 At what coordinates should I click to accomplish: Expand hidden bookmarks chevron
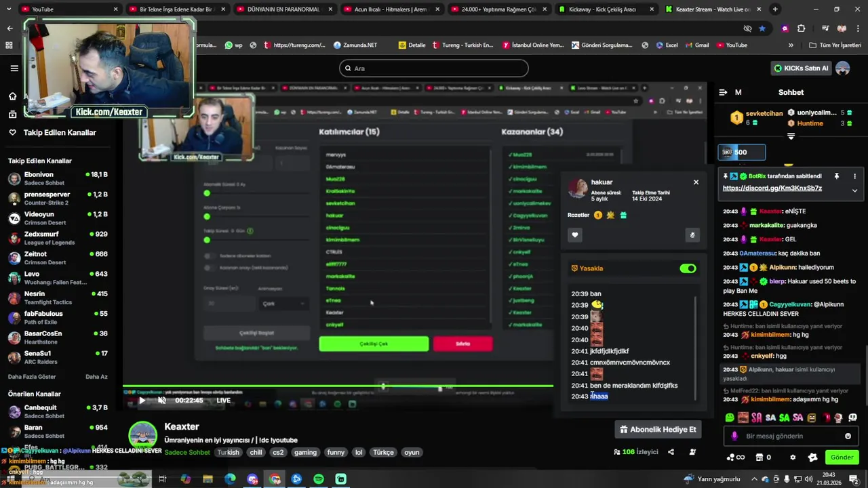coord(791,45)
